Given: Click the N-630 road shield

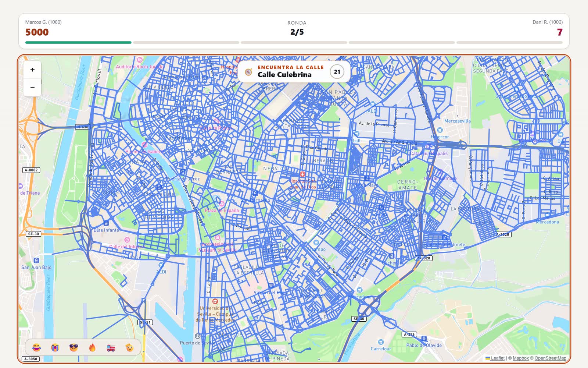Looking at the screenshot, I should [x=83, y=127].
